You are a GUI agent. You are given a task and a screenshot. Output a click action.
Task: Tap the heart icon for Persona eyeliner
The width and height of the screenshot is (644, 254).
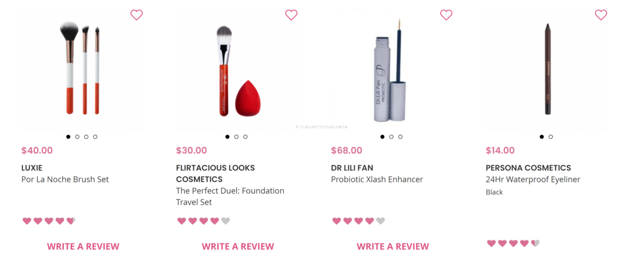(601, 15)
